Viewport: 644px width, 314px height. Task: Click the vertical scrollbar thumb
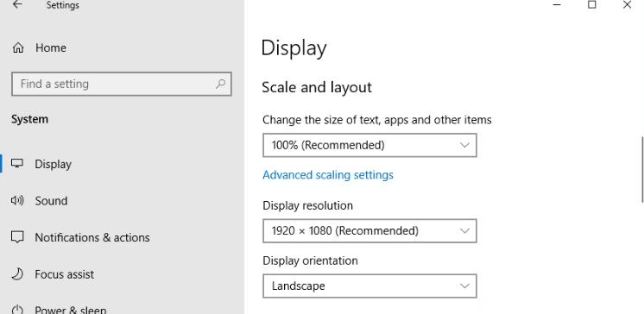642,169
